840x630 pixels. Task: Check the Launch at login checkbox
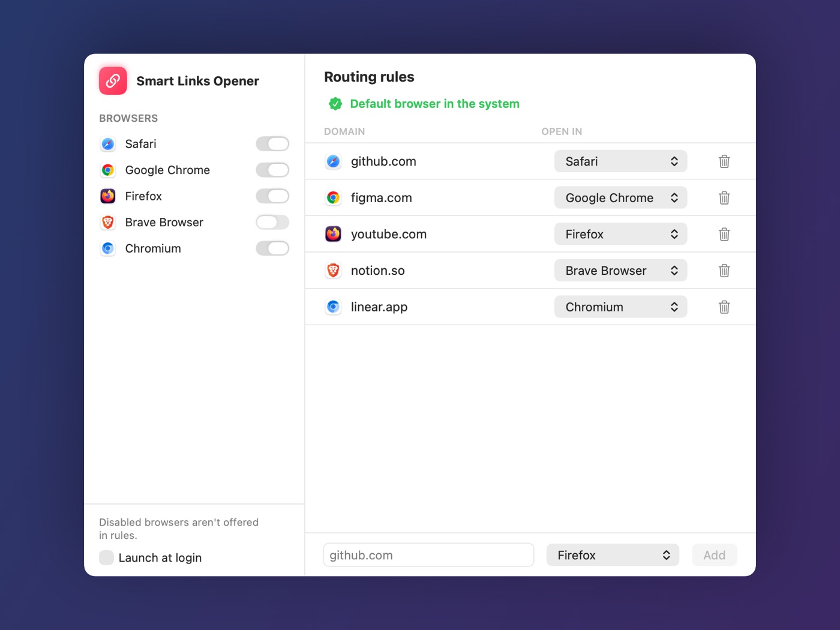(106, 557)
